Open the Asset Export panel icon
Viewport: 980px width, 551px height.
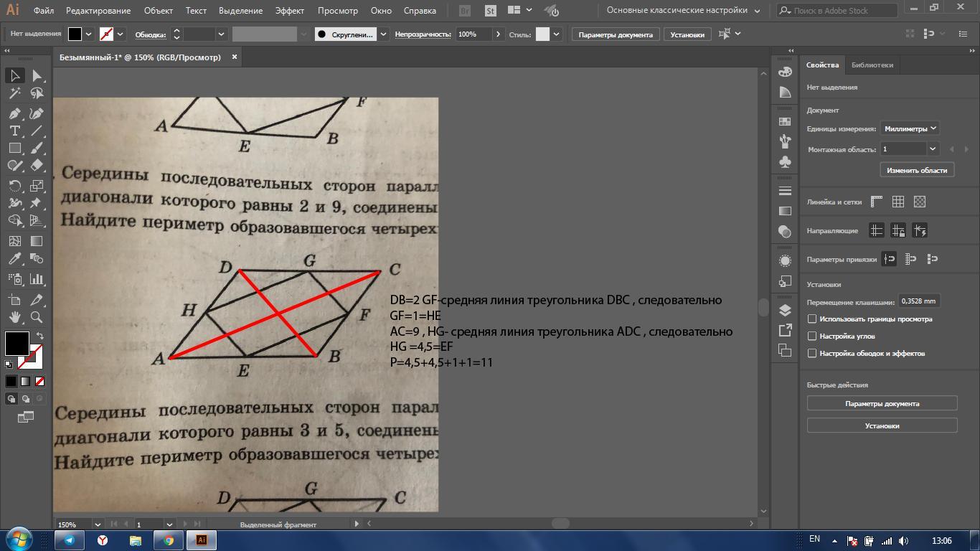[785, 330]
